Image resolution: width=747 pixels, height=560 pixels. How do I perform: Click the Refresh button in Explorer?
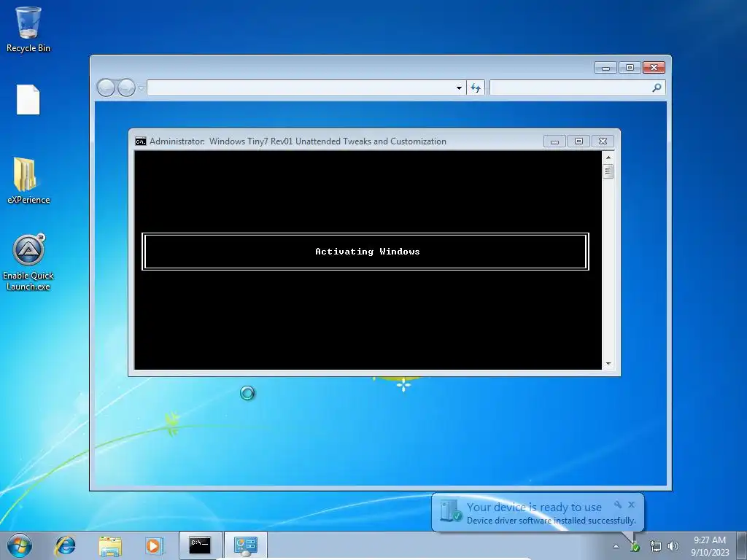[476, 87]
